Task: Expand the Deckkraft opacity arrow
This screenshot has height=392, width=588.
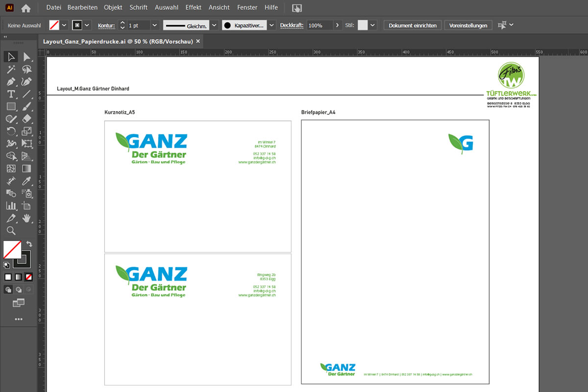Action: (x=337, y=25)
